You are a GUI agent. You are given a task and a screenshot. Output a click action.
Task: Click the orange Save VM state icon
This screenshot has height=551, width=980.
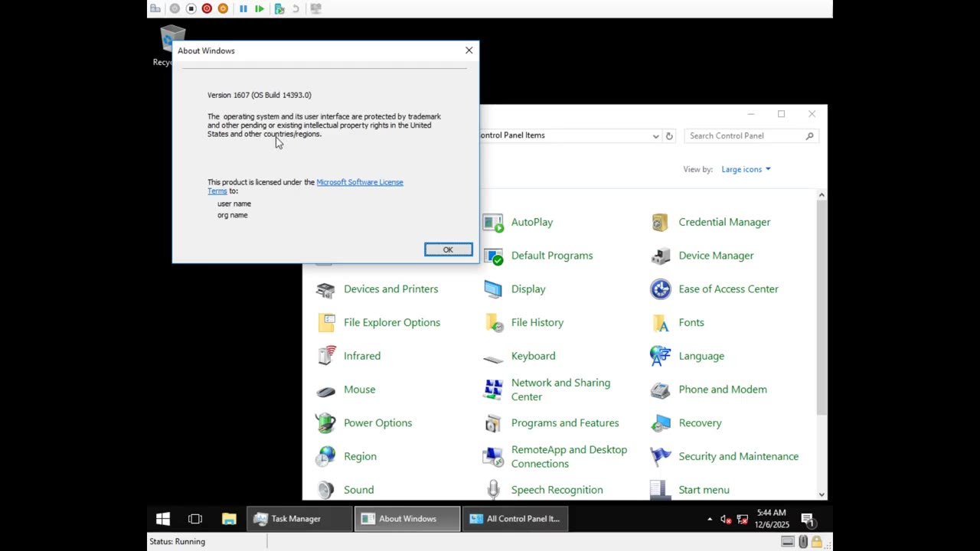point(223,8)
